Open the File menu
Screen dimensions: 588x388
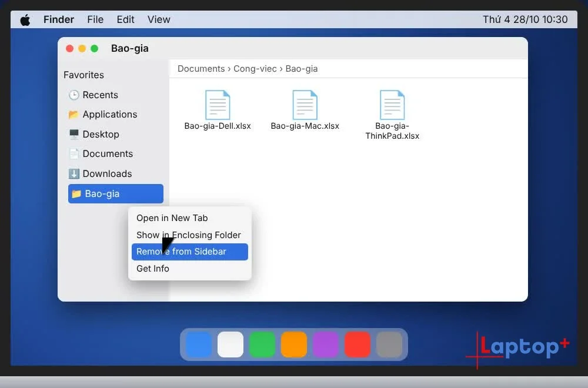[95, 19]
